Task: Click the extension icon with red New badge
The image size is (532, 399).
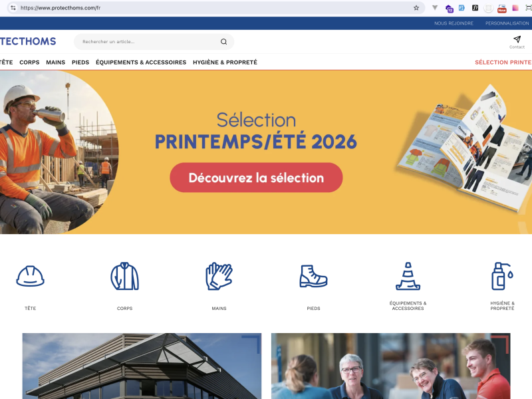Action: pyautogui.click(x=501, y=7)
